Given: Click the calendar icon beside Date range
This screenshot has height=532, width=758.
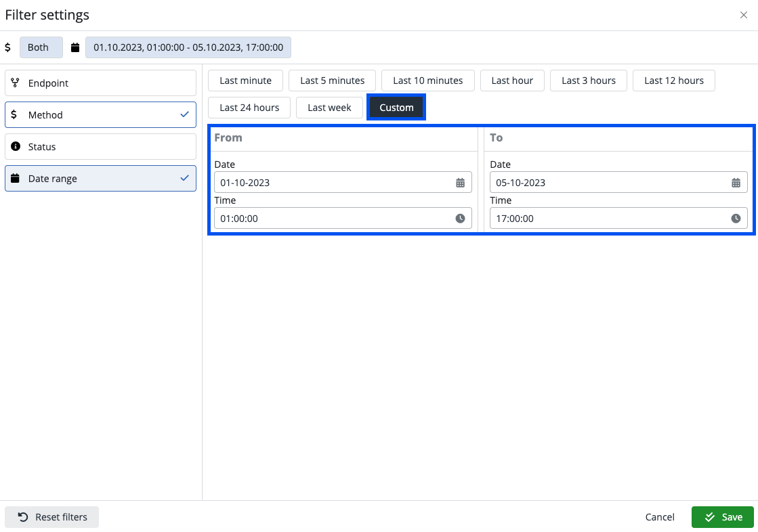Looking at the screenshot, I should (x=14, y=178).
